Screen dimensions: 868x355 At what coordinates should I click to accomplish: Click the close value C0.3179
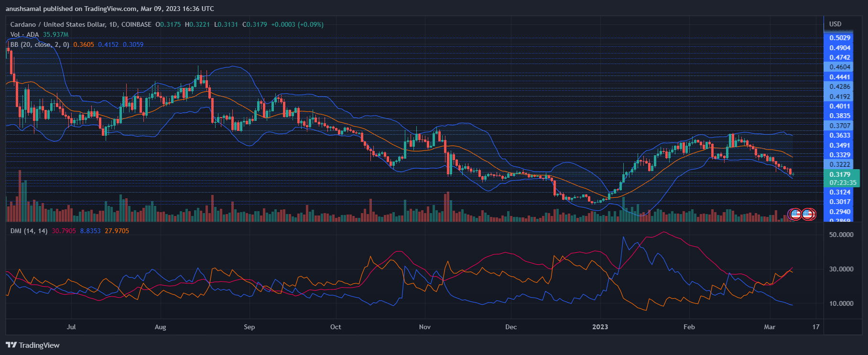coord(255,24)
